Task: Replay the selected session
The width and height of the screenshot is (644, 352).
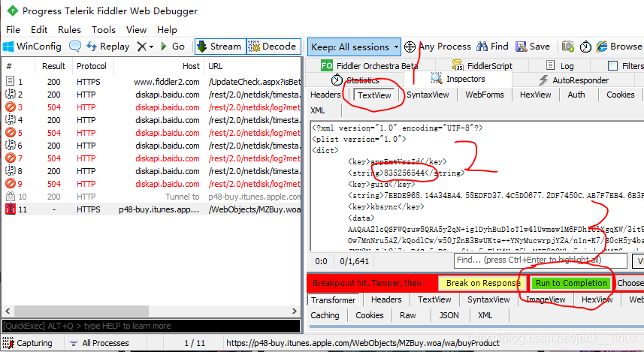Action: point(107,47)
